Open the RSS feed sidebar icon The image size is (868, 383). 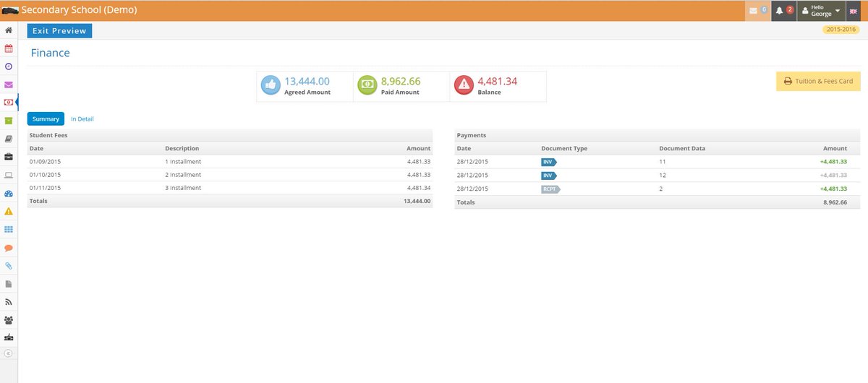tap(9, 302)
